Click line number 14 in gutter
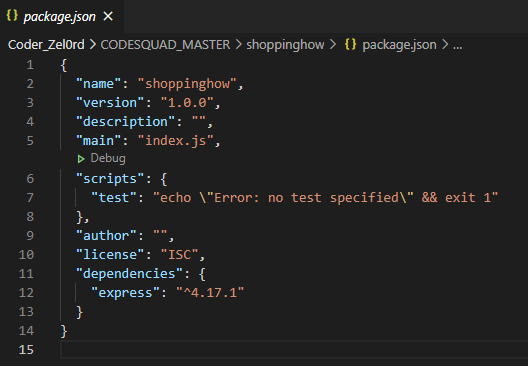Image resolution: width=528 pixels, height=366 pixels. coord(26,330)
